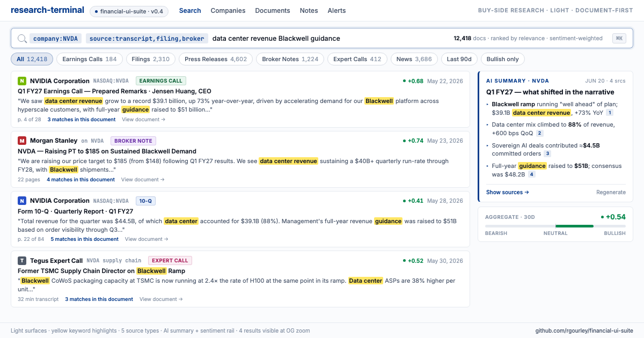This screenshot has height=338, width=644.
Task: Click the search magnifier icon
Action: click(22, 39)
